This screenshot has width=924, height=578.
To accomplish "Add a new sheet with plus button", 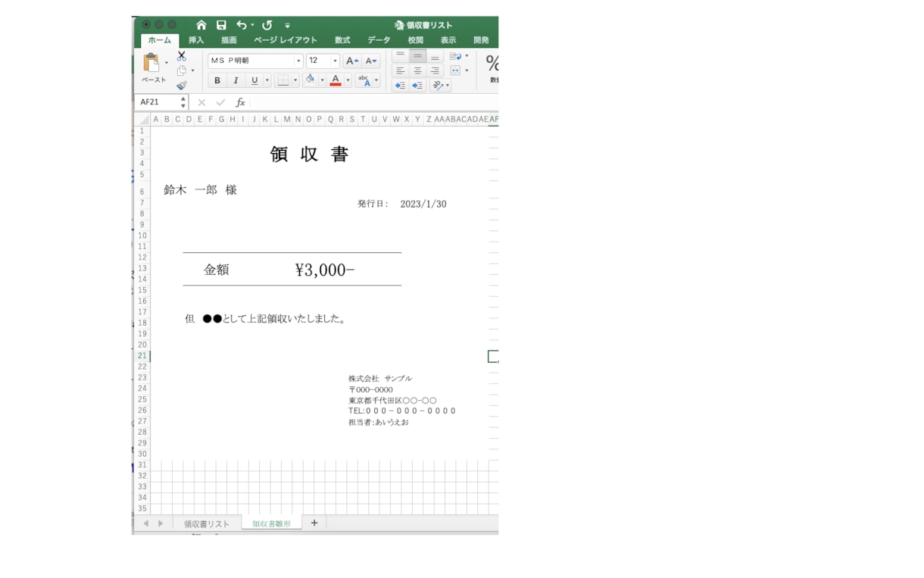I will 314,523.
